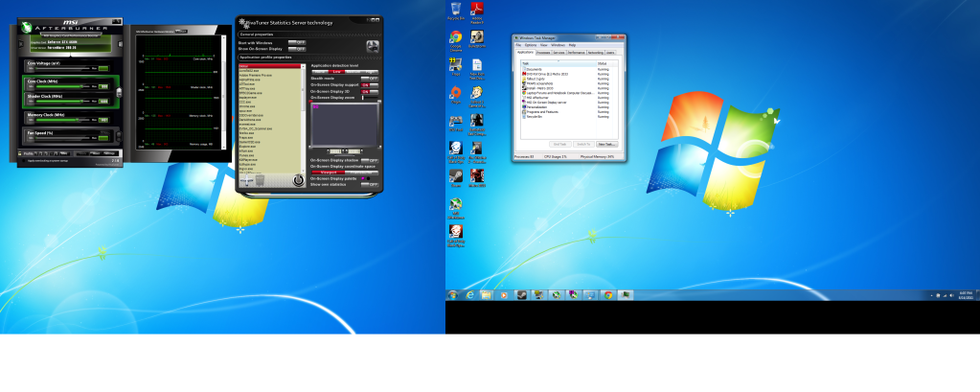Viewport: 980px width, 392px height.
Task: Open the Recycle Bin desktop icon
Action: [x=456, y=11]
